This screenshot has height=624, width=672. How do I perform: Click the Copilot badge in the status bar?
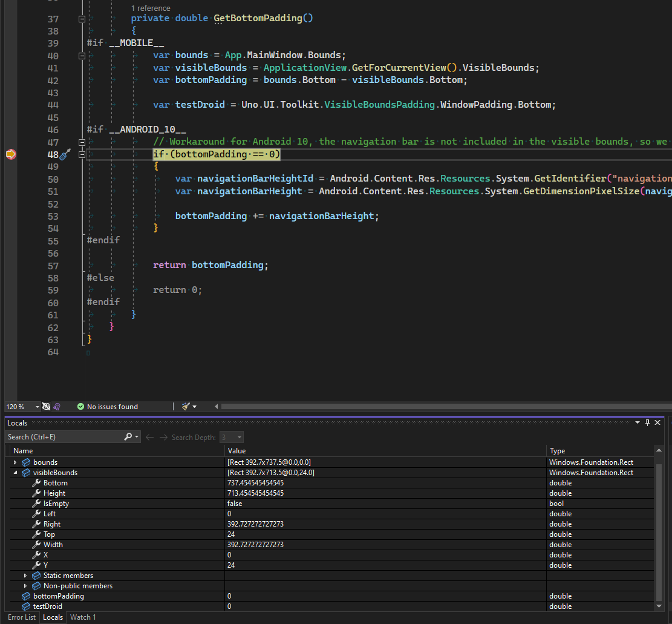click(56, 407)
